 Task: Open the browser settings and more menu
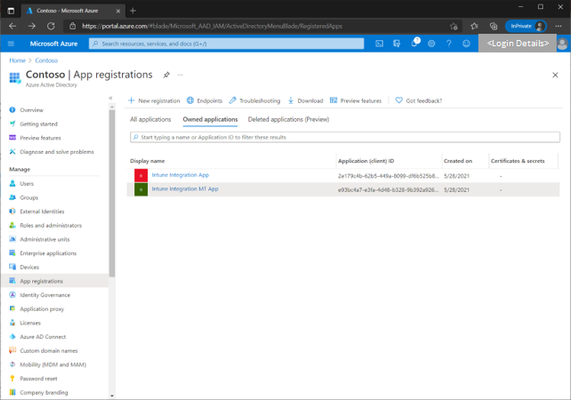tap(558, 26)
